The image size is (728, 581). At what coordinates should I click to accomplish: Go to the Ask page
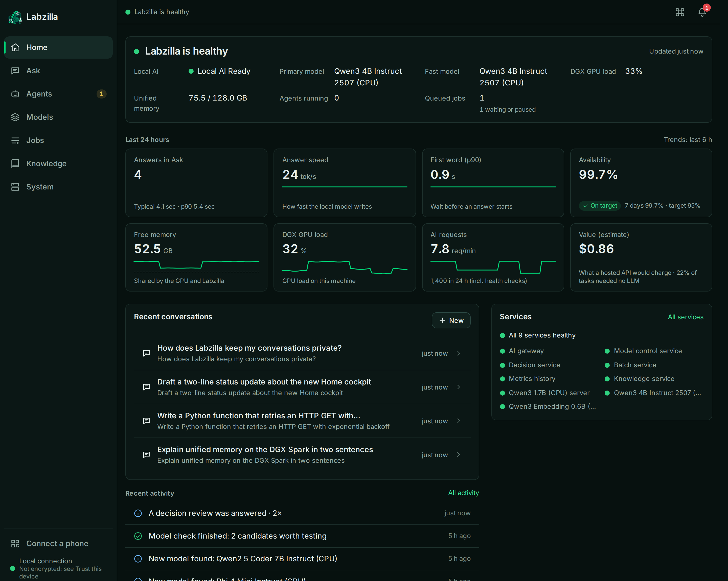(58, 70)
